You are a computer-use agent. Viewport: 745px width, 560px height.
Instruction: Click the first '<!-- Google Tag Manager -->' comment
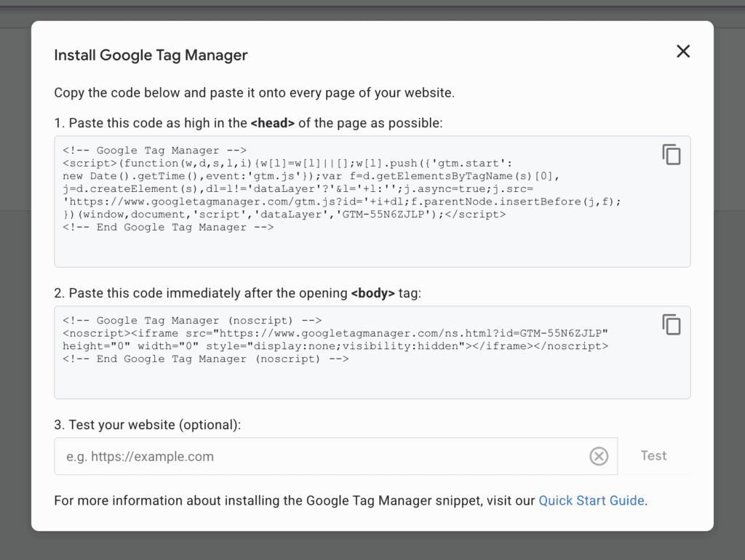154,150
